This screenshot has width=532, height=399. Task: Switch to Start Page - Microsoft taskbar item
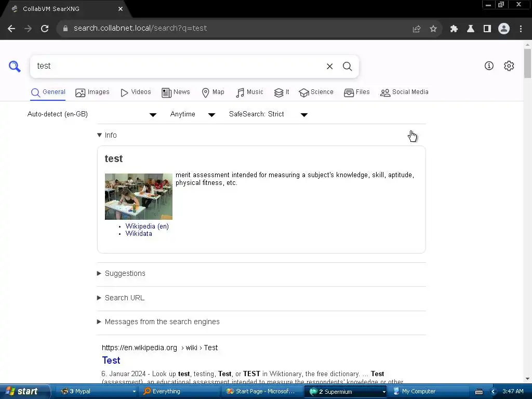coord(262,392)
